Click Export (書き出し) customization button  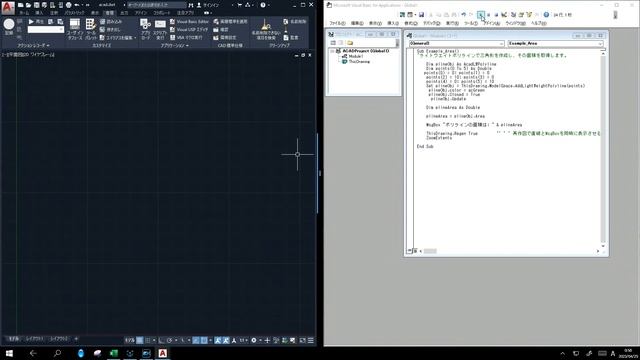[x=110, y=29]
